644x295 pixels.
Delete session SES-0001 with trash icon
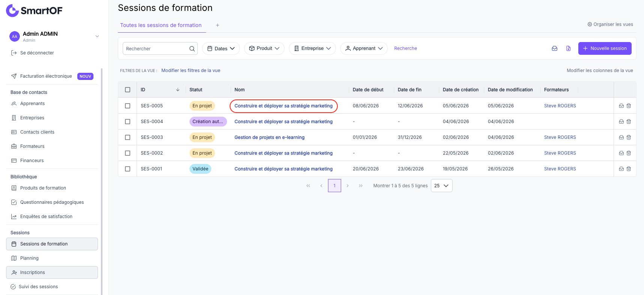629,169
